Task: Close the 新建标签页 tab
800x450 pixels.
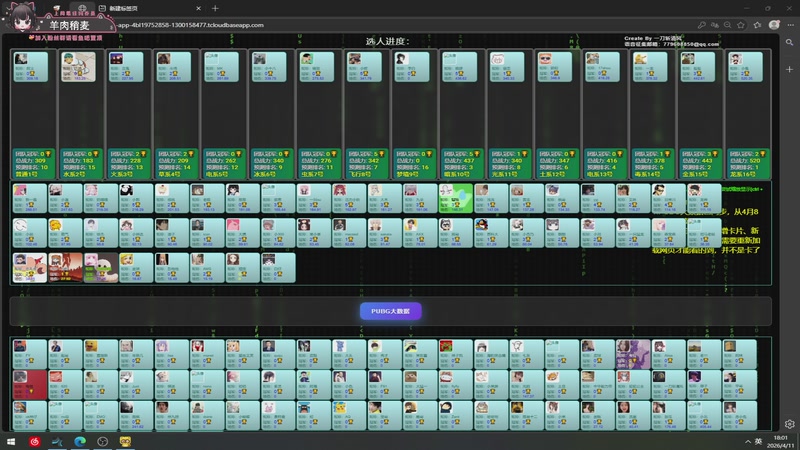Action: [x=198, y=8]
